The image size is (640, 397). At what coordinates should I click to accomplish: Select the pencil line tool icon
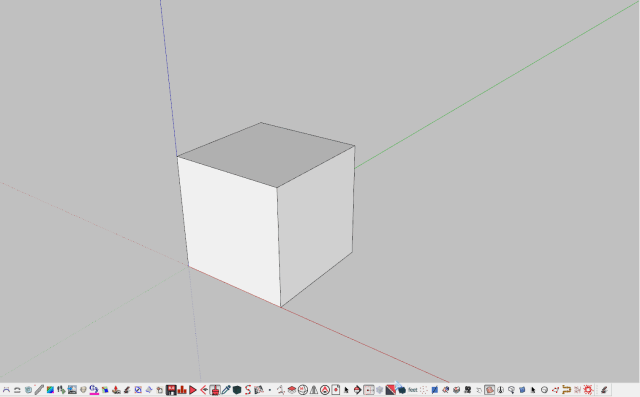(x=39, y=390)
